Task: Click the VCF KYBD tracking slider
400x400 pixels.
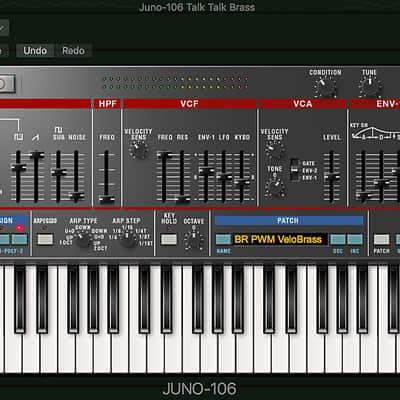Action: 241,176
